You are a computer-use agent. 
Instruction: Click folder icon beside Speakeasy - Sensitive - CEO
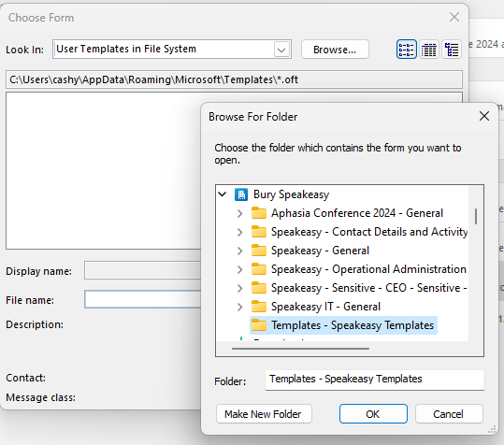[259, 288]
